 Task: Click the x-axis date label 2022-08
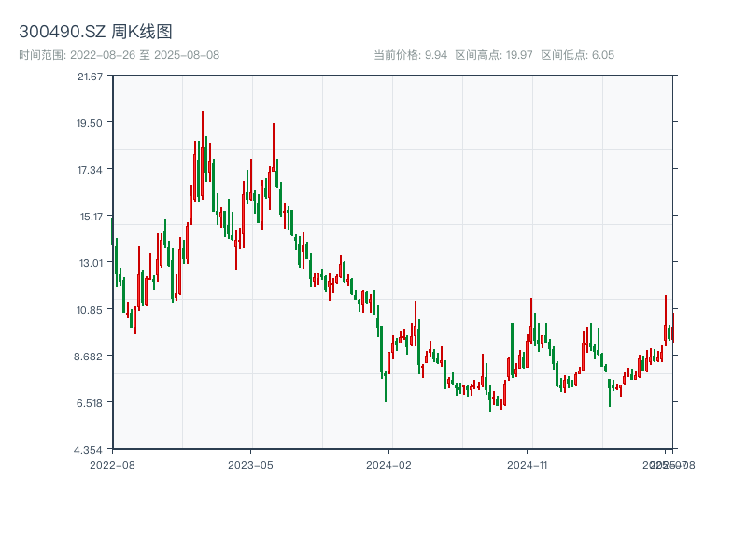pyautogui.click(x=112, y=465)
